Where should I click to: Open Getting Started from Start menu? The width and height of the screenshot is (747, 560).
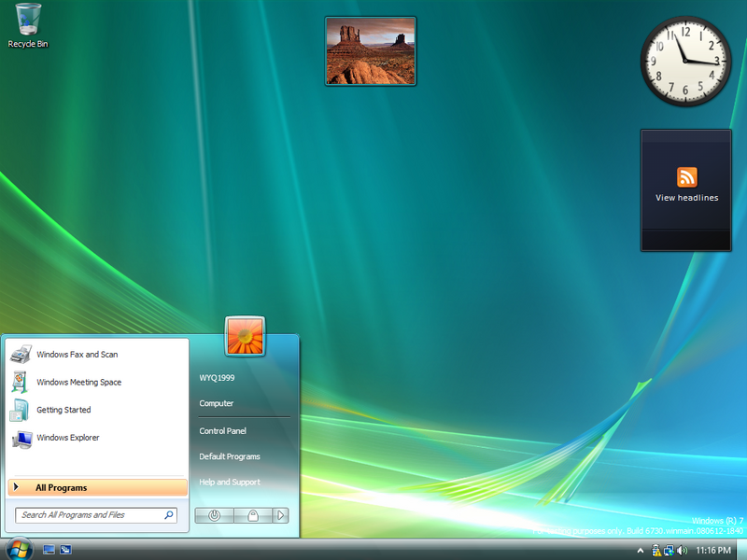click(x=63, y=410)
